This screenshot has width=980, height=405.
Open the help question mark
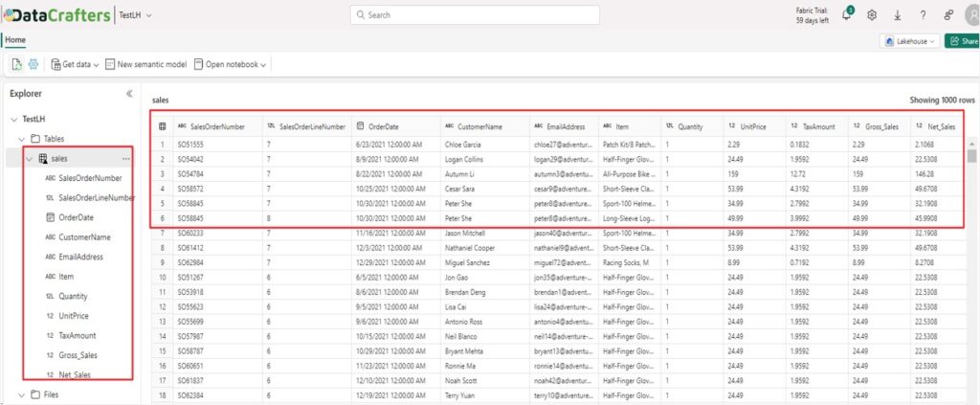[x=923, y=15]
